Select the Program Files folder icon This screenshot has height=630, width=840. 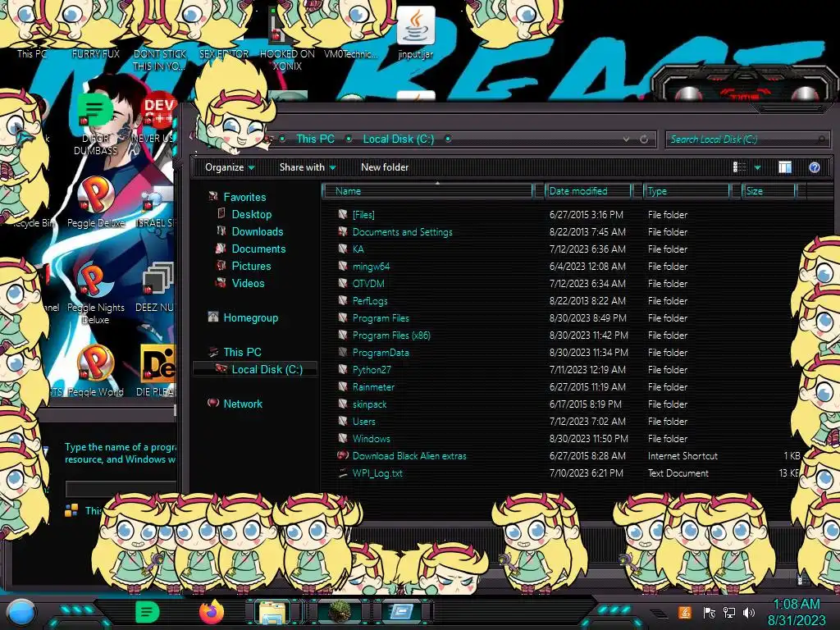343,317
